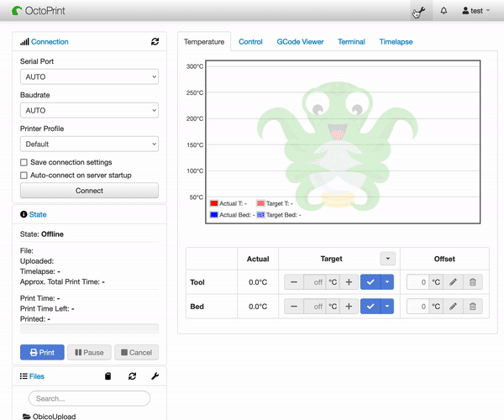
Task: Click Target T legend swatch
Action: coord(260,203)
